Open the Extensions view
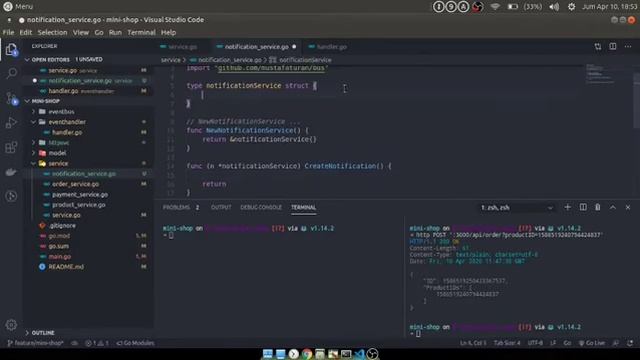 11,147
